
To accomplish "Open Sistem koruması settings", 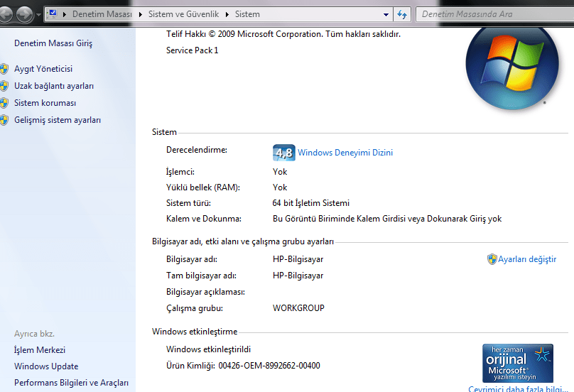I will tap(45, 103).
